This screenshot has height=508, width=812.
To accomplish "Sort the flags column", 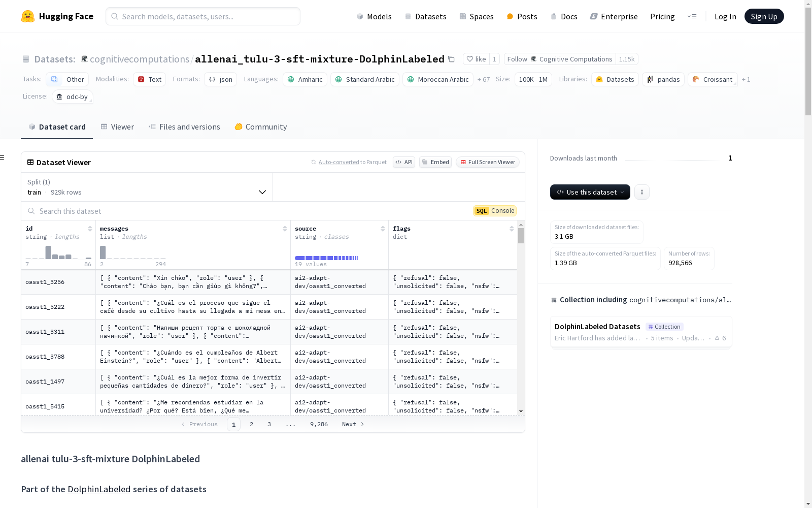I will point(512,229).
